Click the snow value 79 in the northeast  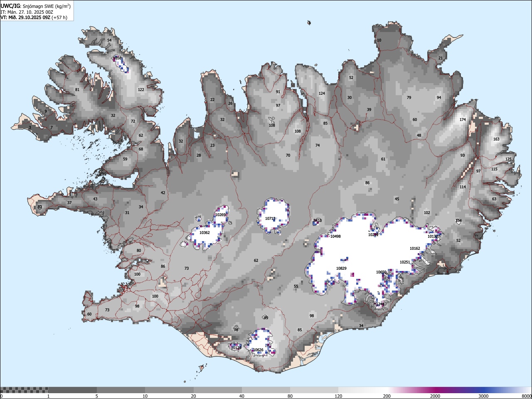click(x=409, y=98)
